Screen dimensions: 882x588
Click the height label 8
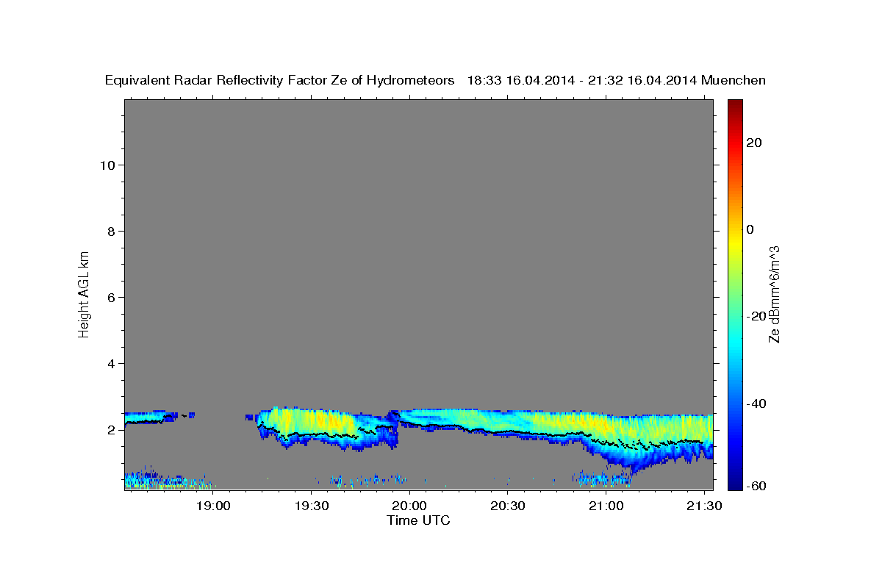click(x=110, y=231)
